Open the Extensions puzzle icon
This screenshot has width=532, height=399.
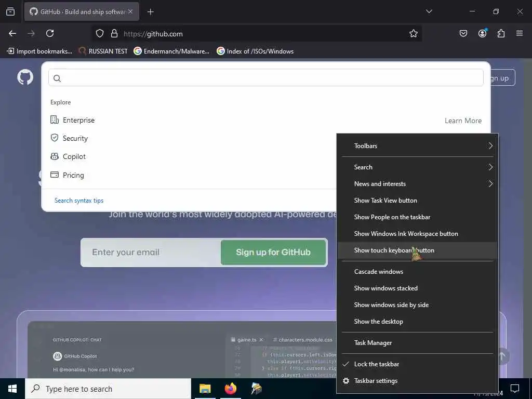tap(501, 33)
